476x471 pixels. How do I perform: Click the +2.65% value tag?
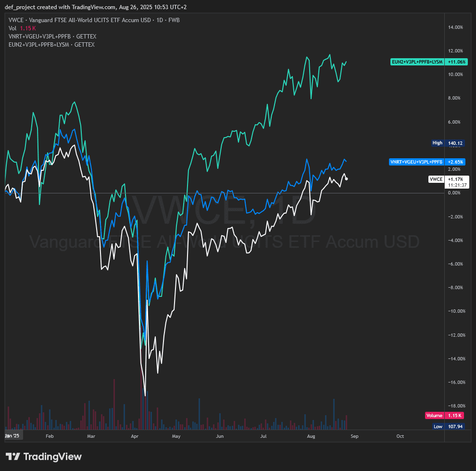[455, 162]
